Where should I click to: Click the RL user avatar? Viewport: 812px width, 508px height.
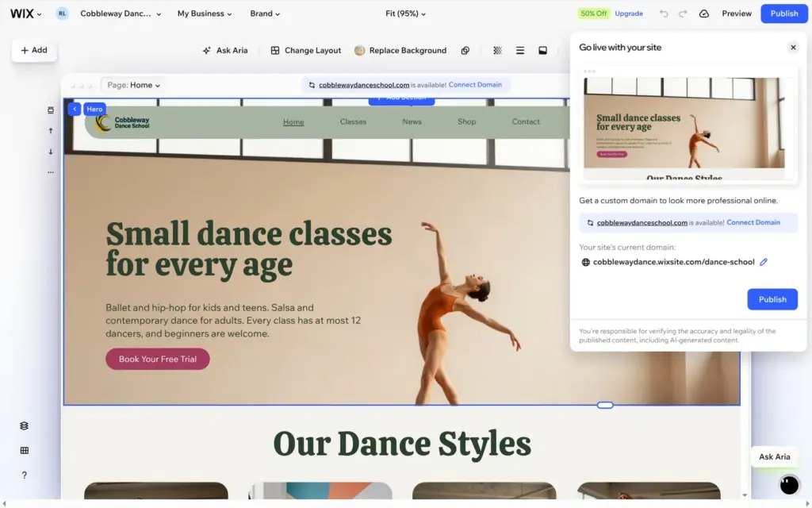pos(62,14)
